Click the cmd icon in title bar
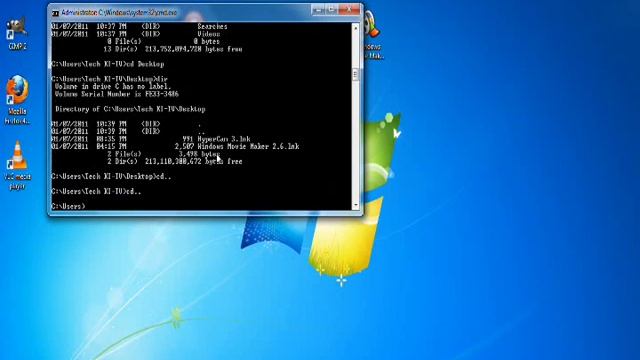 pos(56,13)
